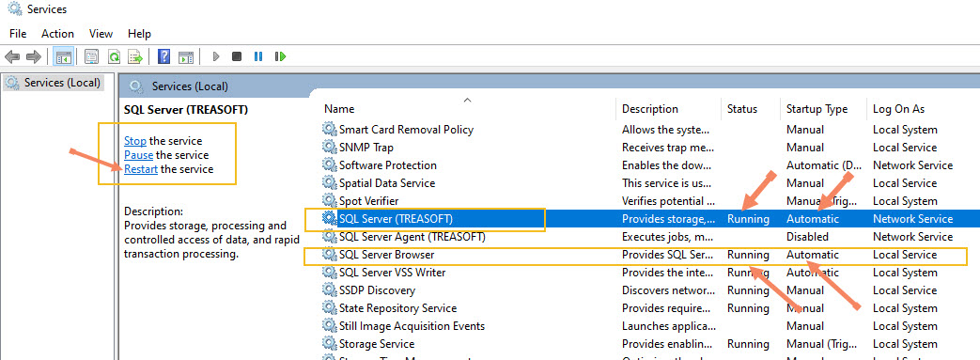Click Network Service logon of SQL Server (TREASOFT)

pos(912,219)
